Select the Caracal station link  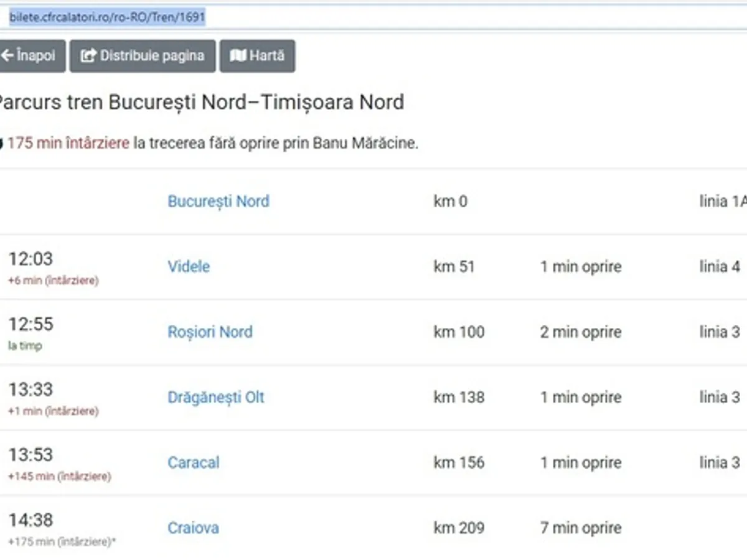pos(193,463)
